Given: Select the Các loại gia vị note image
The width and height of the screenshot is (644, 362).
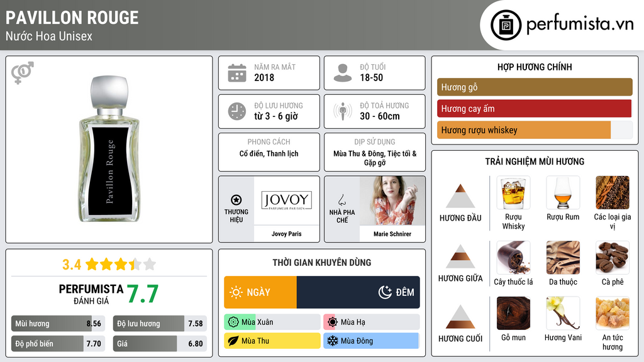Looking at the screenshot, I should pos(613,193).
